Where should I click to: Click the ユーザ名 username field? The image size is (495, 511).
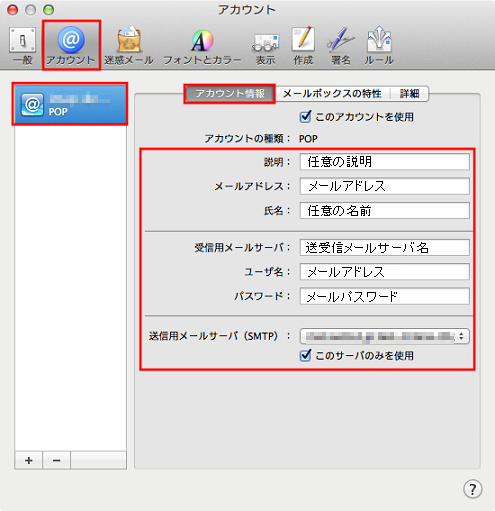[385, 272]
